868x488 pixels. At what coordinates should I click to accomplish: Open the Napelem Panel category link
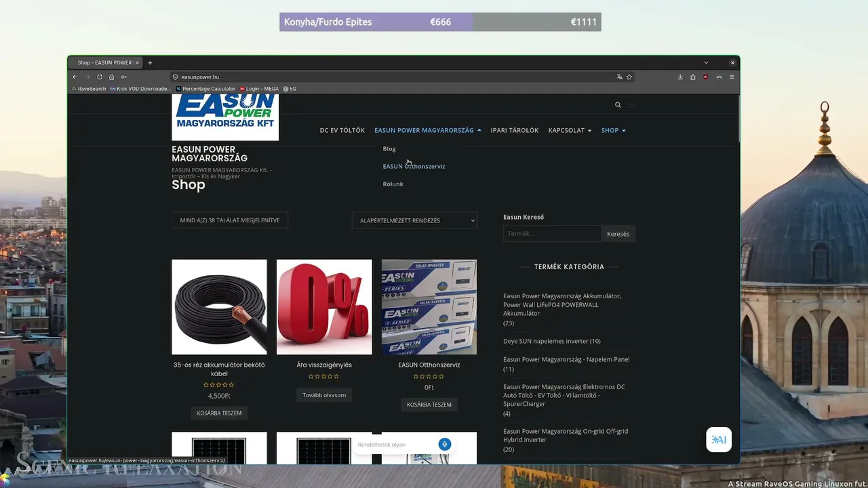(x=566, y=359)
